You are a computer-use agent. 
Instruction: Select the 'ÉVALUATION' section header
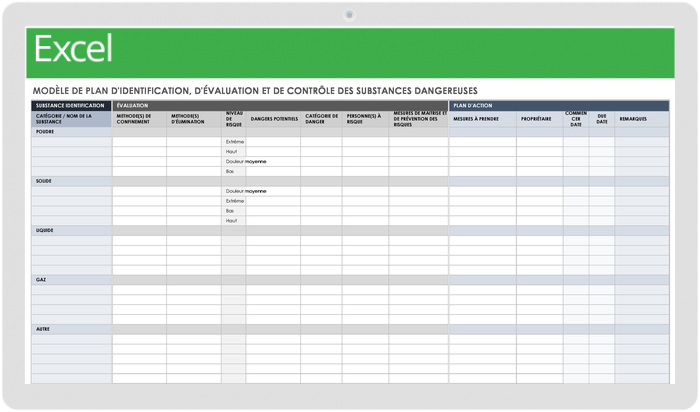(280, 106)
